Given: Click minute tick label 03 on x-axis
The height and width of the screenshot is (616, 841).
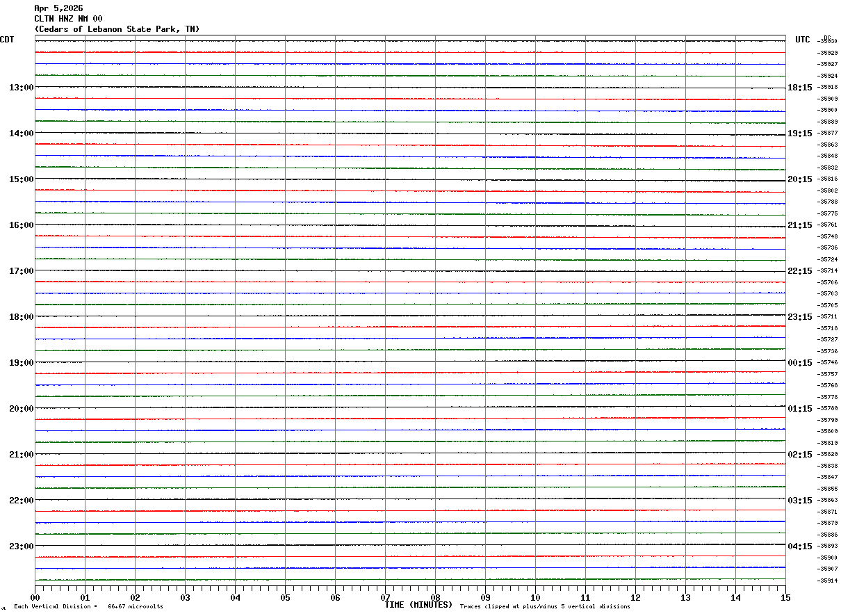Looking at the screenshot, I should (185, 597).
